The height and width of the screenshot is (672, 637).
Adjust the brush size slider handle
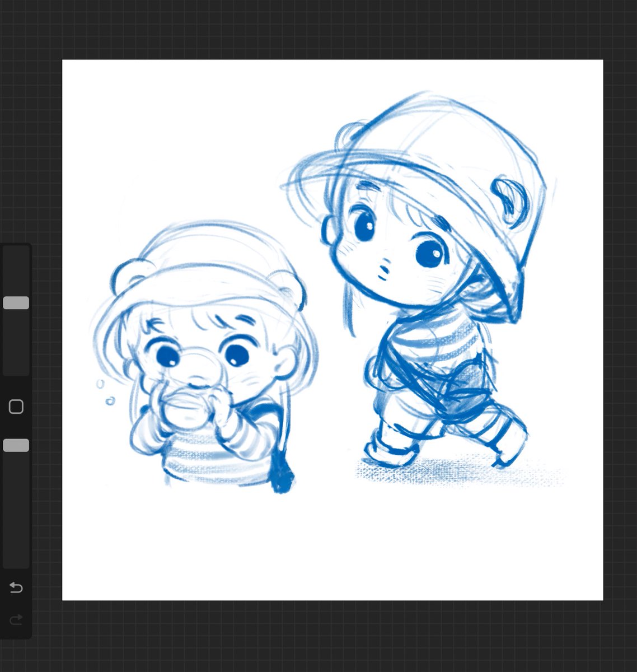pyautogui.click(x=16, y=303)
